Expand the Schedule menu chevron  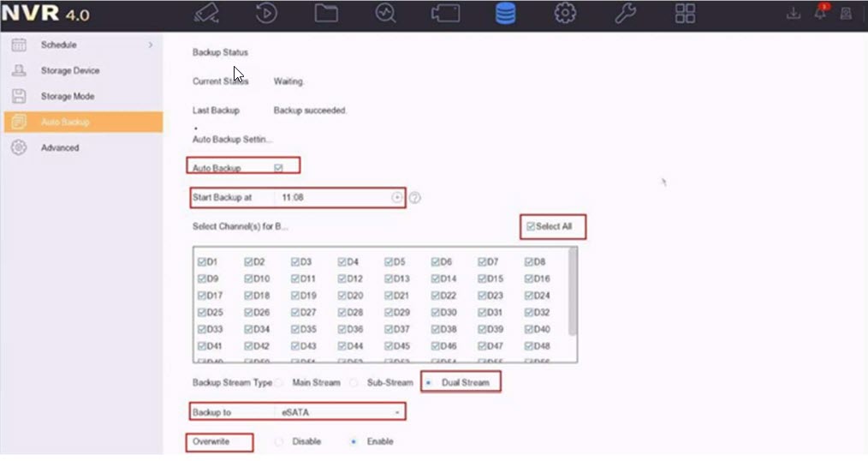point(151,45)
